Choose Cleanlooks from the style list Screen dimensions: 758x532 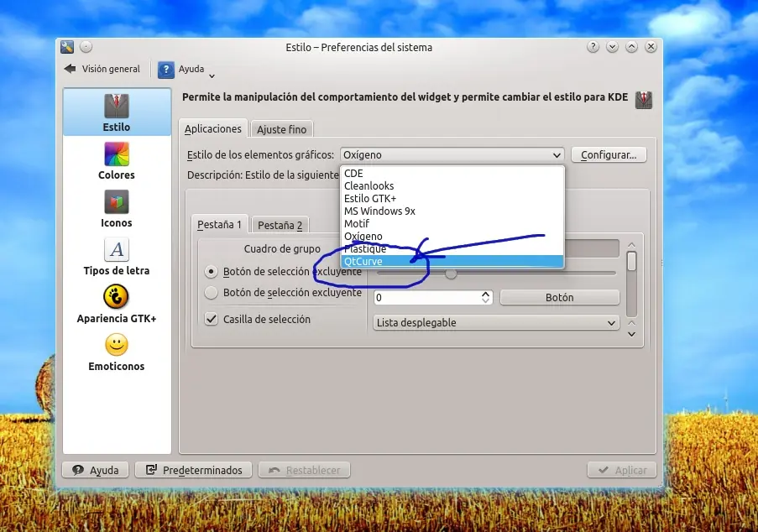(452, 186)
